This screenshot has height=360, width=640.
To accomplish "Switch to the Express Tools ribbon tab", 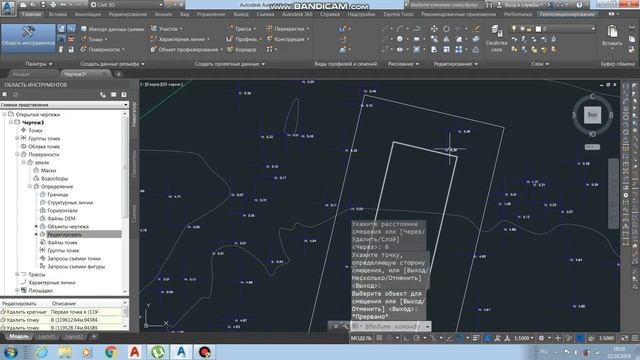I will click(x=398, y=14).
